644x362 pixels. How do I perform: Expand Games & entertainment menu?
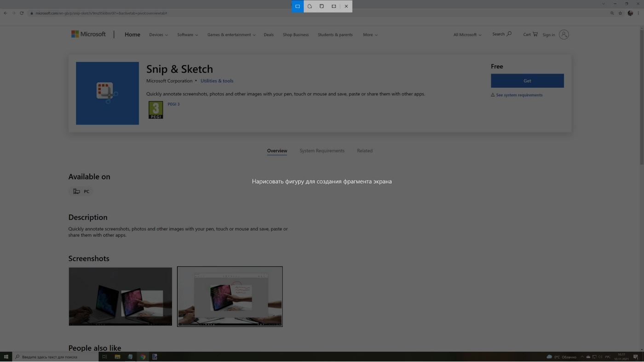[x=231, y=35]
